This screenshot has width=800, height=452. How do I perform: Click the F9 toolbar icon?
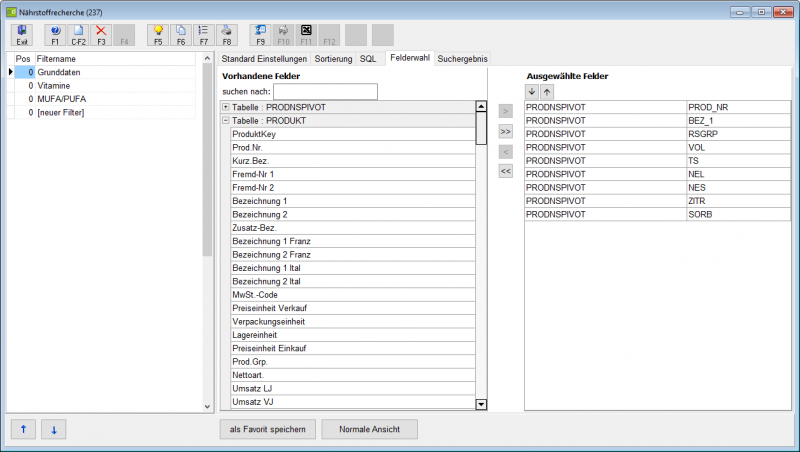(261, 35)
